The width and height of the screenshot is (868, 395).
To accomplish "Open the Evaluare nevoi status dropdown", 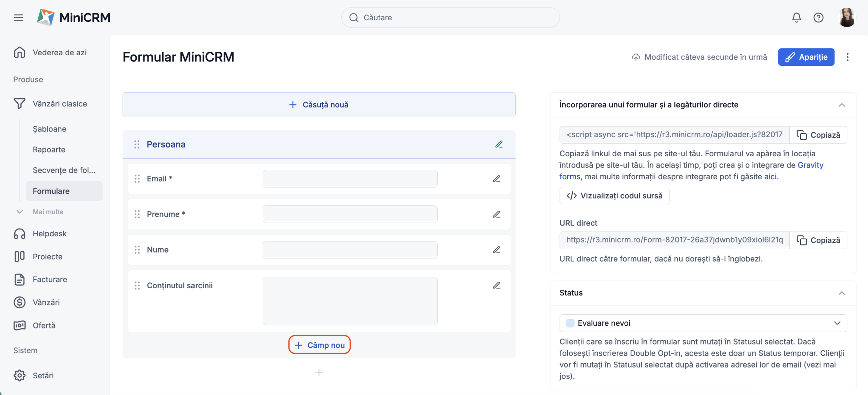I will pyautogui.click(x=703, y=323).
